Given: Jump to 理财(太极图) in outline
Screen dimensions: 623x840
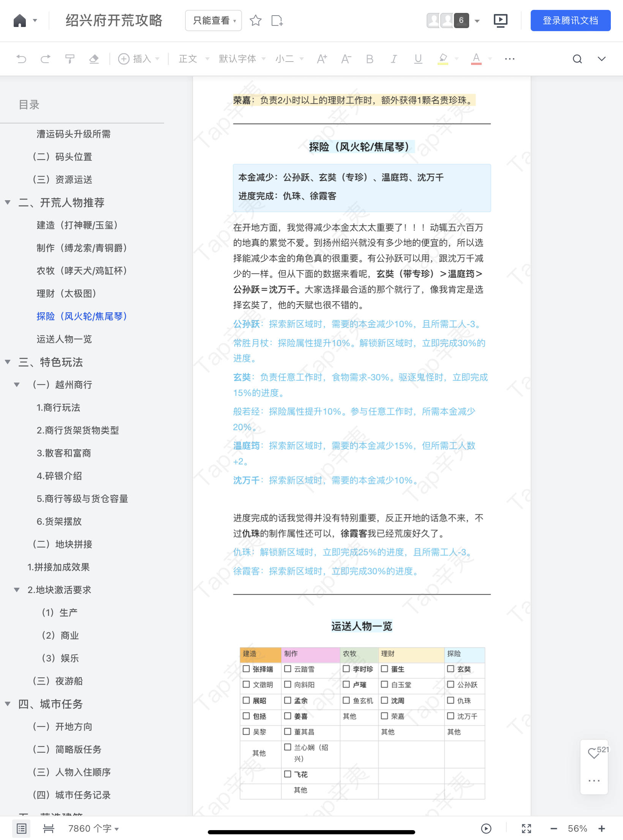Looking at the screenshot, I should [66, 294].
